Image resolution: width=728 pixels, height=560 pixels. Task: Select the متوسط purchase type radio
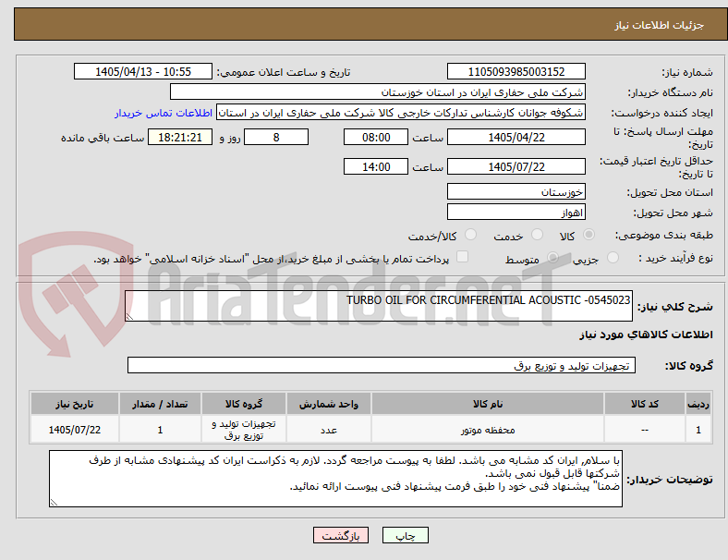point(552,258)
